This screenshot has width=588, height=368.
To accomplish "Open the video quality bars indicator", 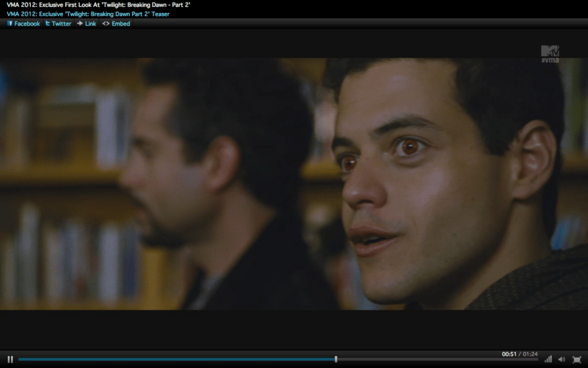I will click(x=548, y=359).
